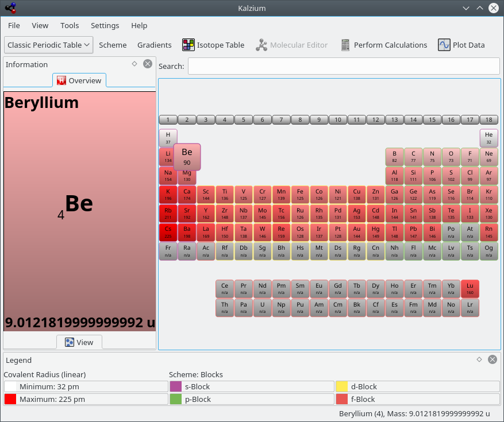The width and height of the screenshot is (504, 422).
Task: Click the Minimum 32 pm white swatch
Action: pyautogui.click(x=10, y=386)
